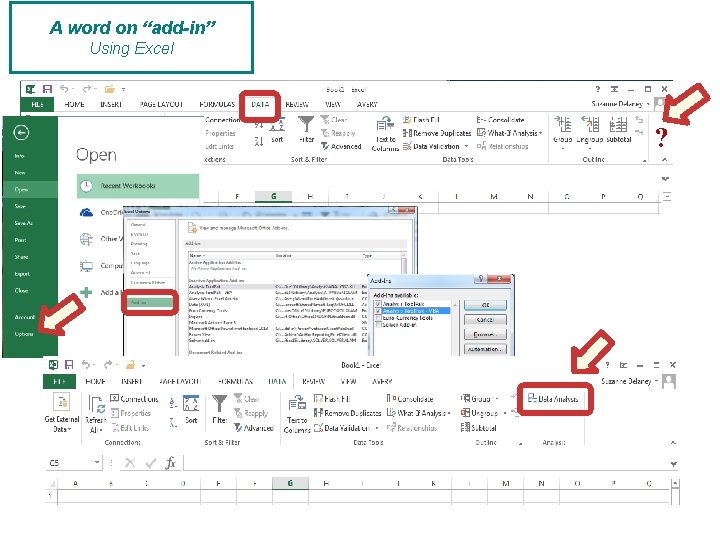Choose Options in the backstage sidebar
720x540 pixels.
tap(24, 334)
